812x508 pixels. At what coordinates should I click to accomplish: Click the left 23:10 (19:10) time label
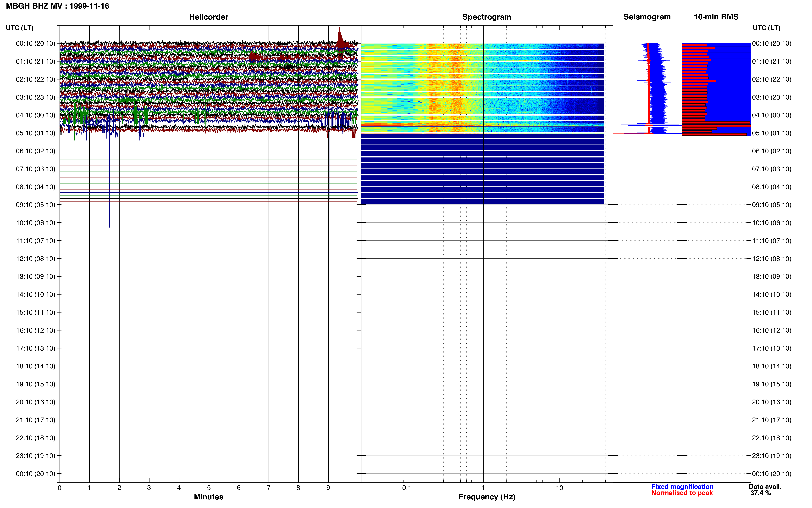pyautogui.click(x=36, y=456)
